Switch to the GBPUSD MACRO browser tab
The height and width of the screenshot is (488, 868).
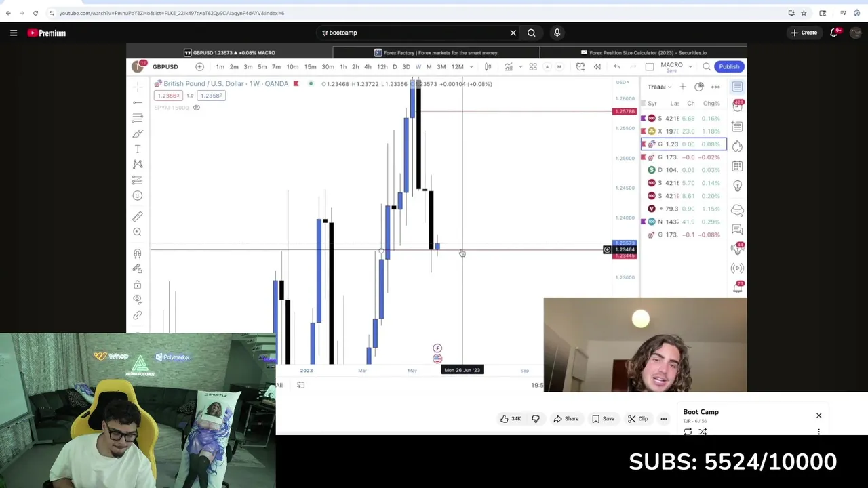(229, 52)
